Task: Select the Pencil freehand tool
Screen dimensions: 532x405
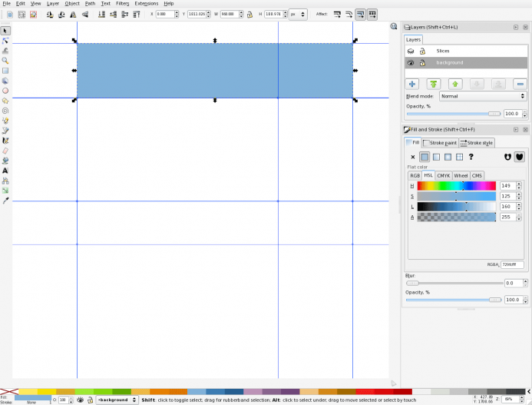Action: click(x=5, y=121)
